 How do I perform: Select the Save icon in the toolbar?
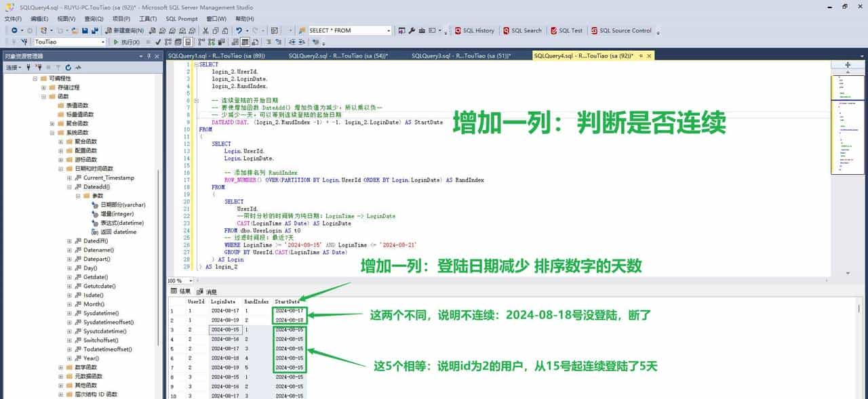point(83,30)
